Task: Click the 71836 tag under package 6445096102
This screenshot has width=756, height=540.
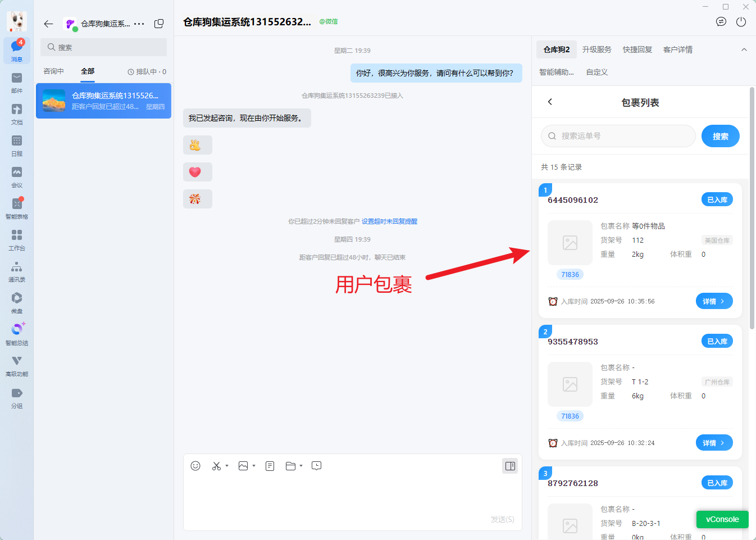Action: coord(570,275)
